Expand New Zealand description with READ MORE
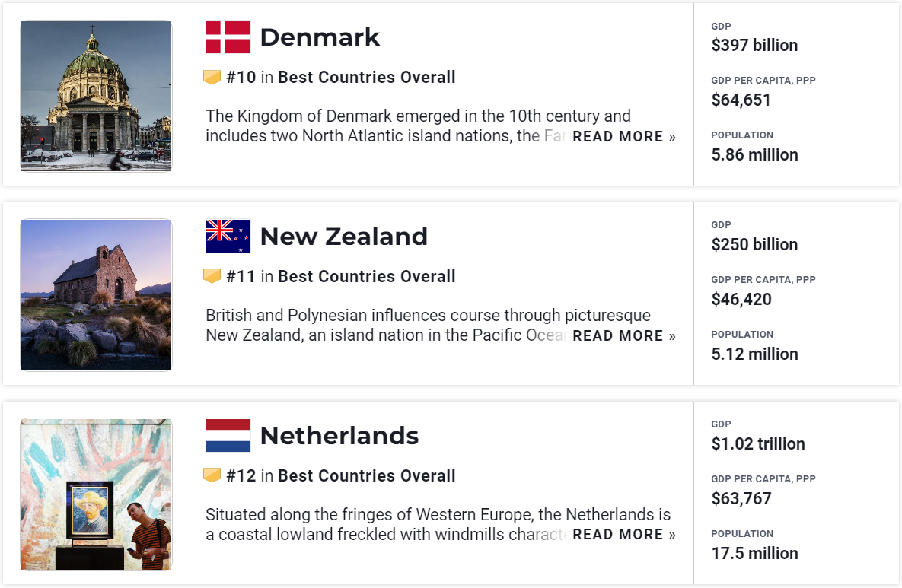This screenshot has height=588, width=902. coord(624,335)
